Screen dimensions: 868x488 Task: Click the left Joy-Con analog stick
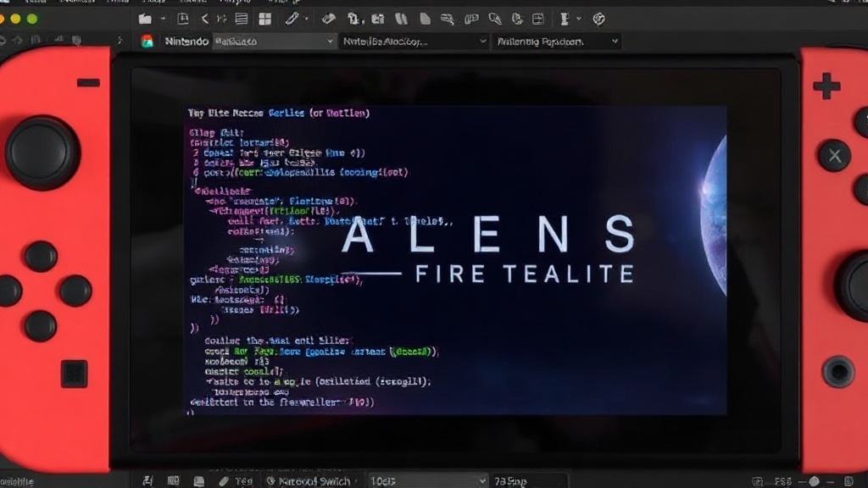click(x=42, y=152)
